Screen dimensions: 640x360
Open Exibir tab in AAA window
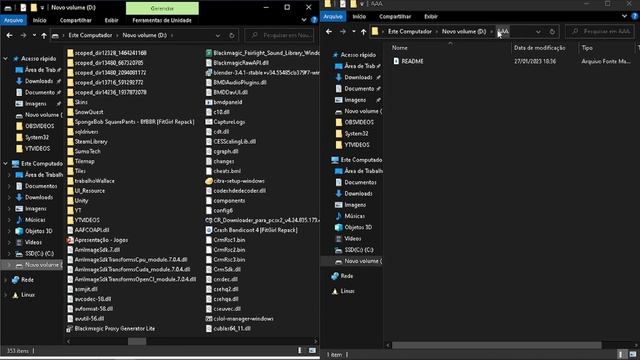(x=431, y=16)
